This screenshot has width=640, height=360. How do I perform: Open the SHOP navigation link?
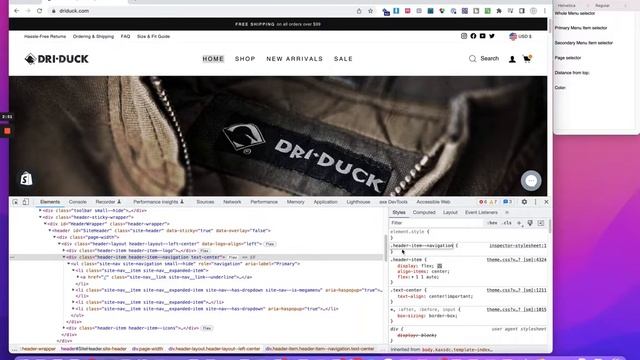[x=245, y=59]
